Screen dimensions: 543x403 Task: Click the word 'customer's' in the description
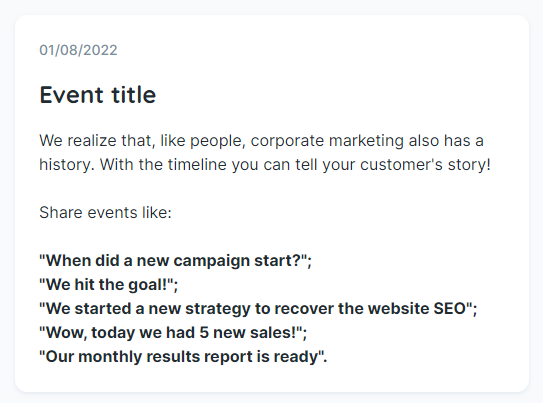[x=401, y=164]
